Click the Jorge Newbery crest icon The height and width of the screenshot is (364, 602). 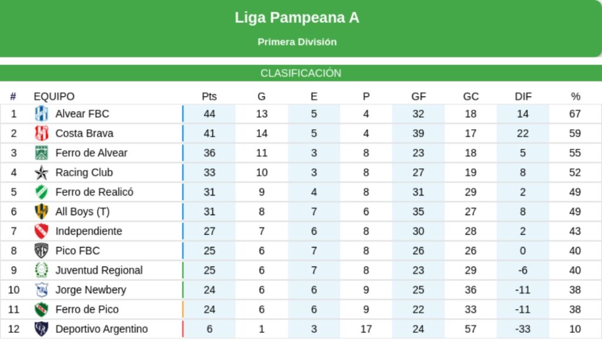[x=41, y=290]
